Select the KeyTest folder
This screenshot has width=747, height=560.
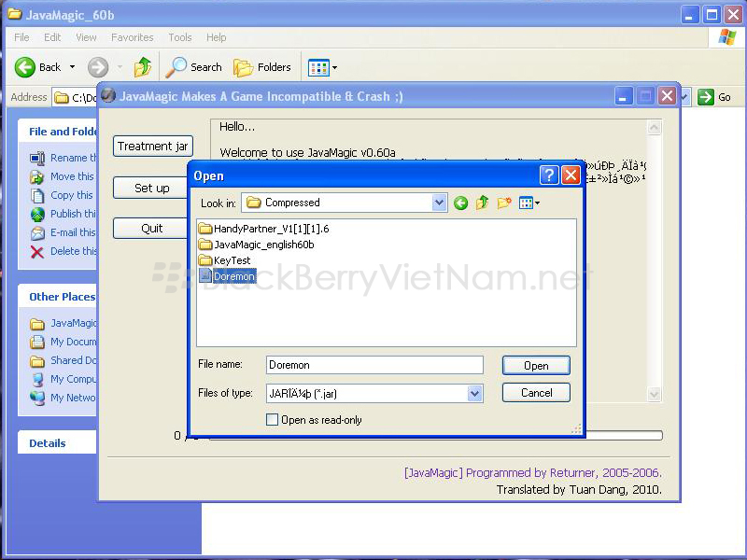pos(224,260)
